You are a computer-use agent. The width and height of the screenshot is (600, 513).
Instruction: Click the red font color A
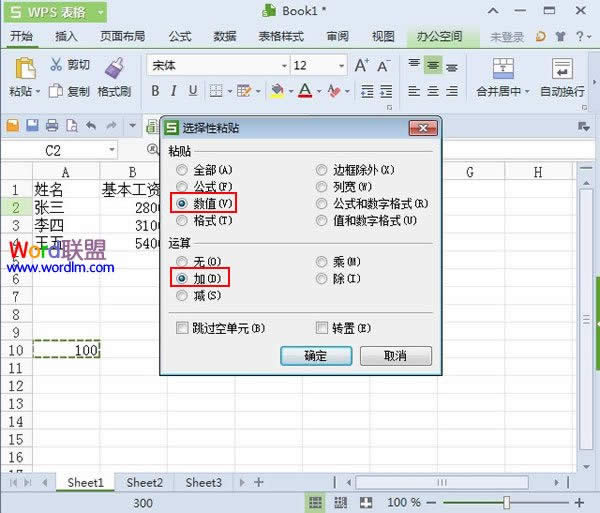[305, 91]
